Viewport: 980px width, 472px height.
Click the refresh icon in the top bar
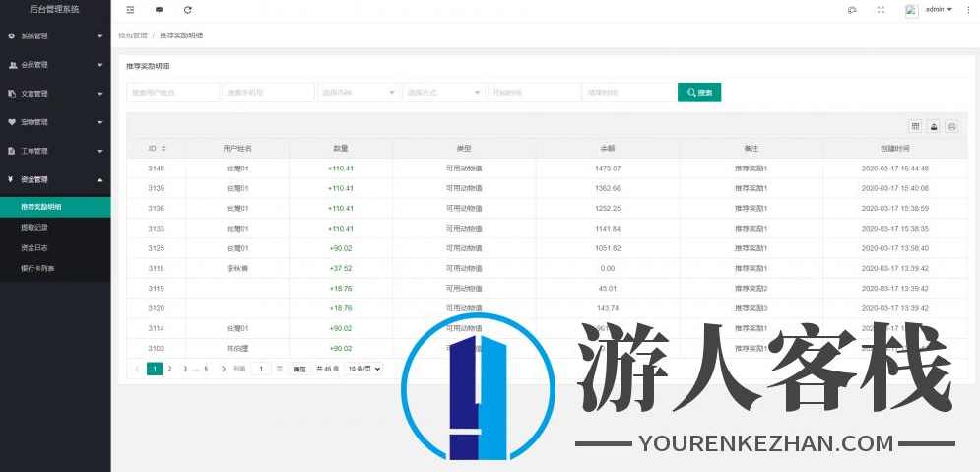pos(188,10)
